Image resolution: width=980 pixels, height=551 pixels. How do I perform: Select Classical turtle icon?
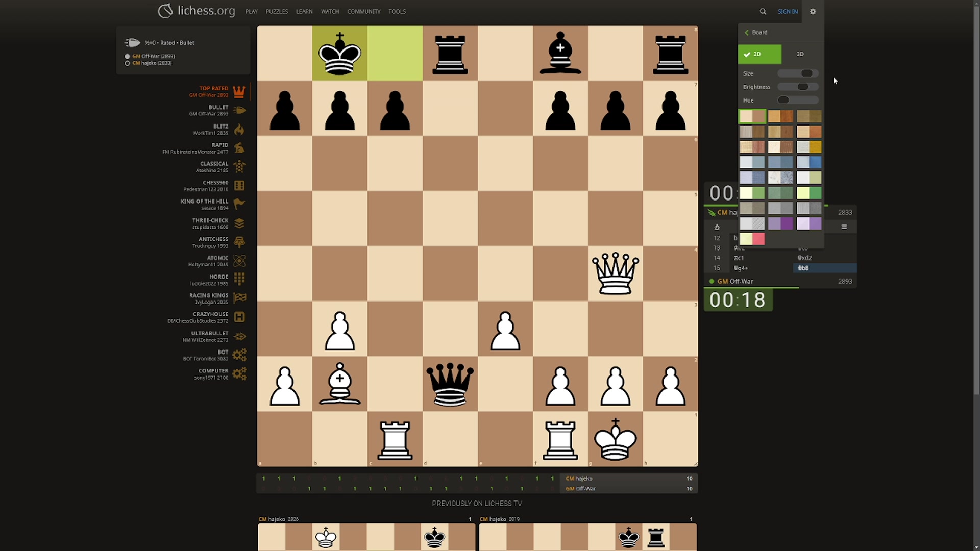(x=239, y=167)
